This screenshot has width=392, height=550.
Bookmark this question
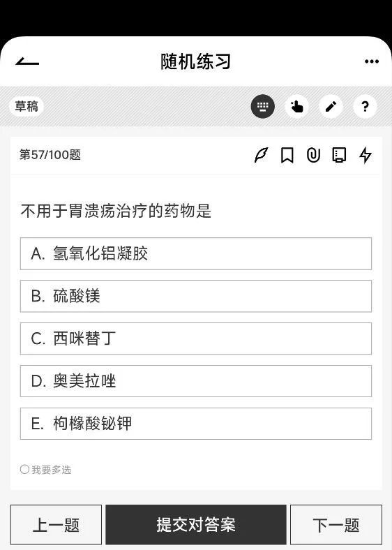tap(287, 155)
